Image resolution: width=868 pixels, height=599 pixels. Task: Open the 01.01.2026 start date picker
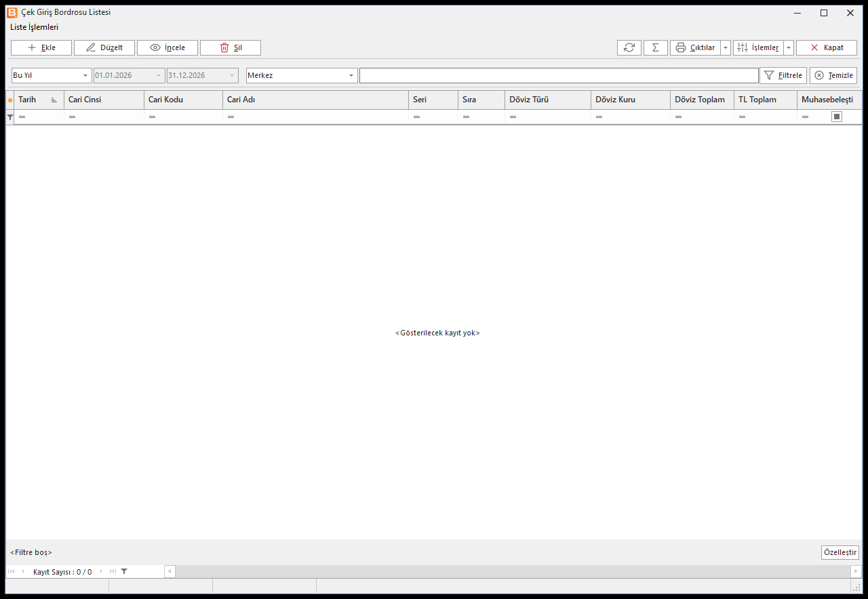point(159,75)
